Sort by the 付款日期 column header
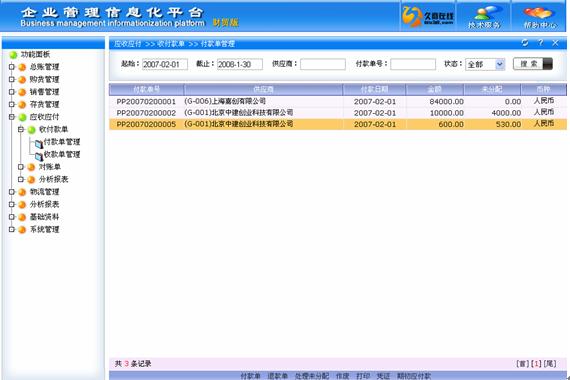This screenshot has width=570, height=380. coord(374,89)
